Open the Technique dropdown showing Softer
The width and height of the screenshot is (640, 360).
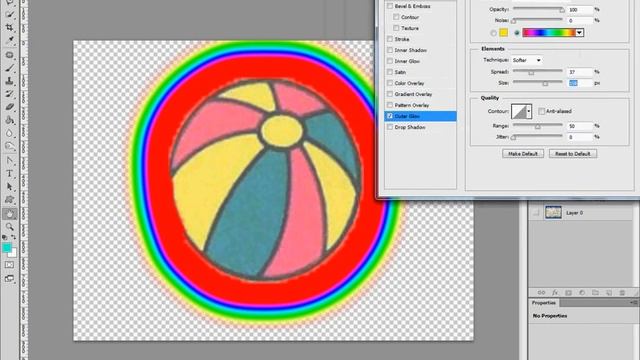pos(527,60)
